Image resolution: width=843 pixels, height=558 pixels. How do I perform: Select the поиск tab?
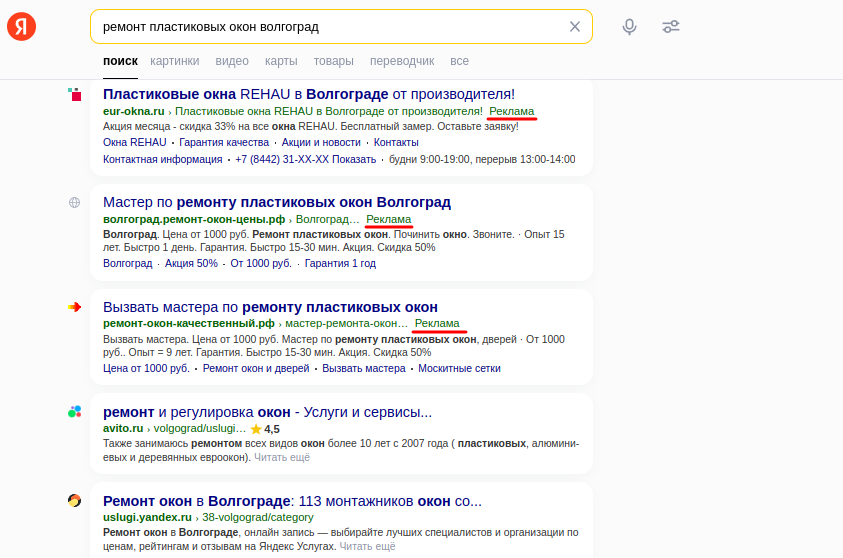coord(120,61)
